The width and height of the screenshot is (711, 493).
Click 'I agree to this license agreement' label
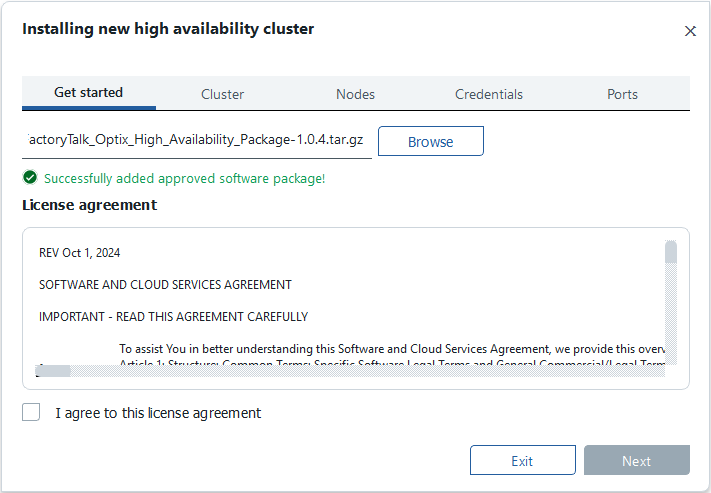pyautogui.click(x=158, y=413)
